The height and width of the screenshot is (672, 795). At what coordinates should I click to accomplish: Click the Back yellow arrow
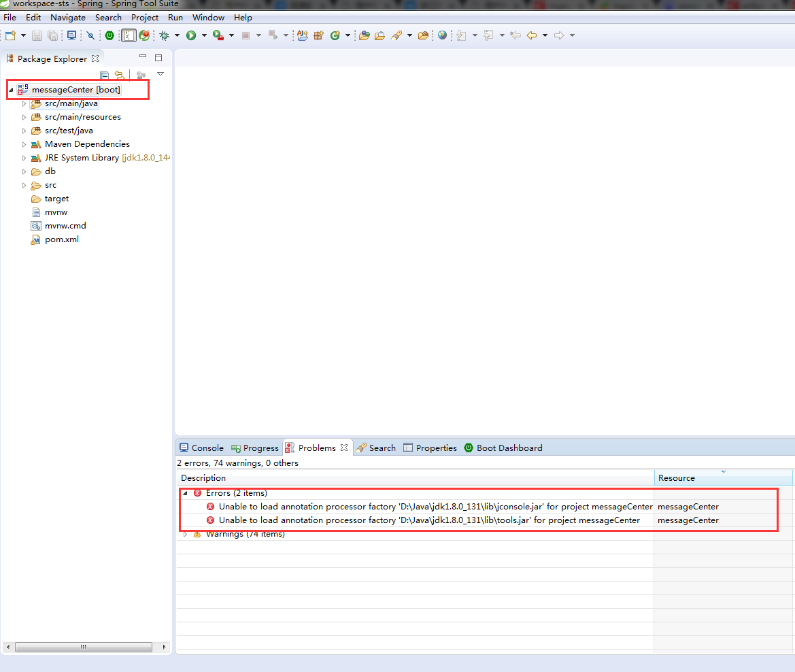coord(532,35)
